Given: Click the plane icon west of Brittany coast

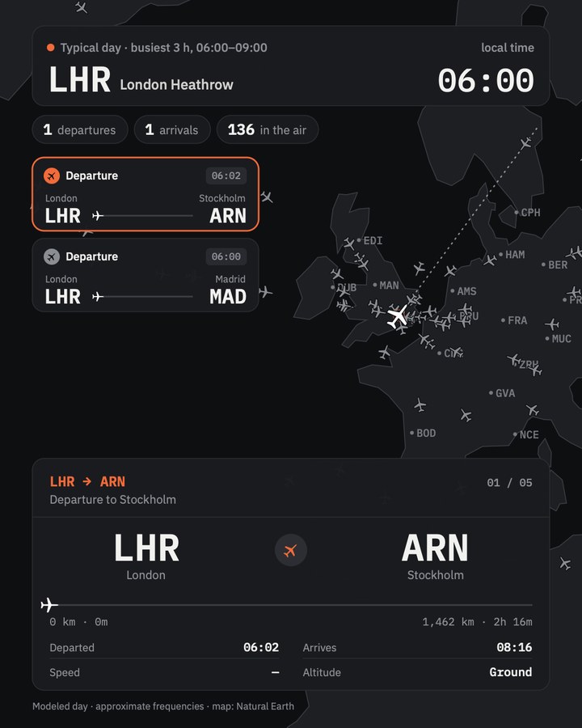Looking at the screenshot, I should 384,353.
